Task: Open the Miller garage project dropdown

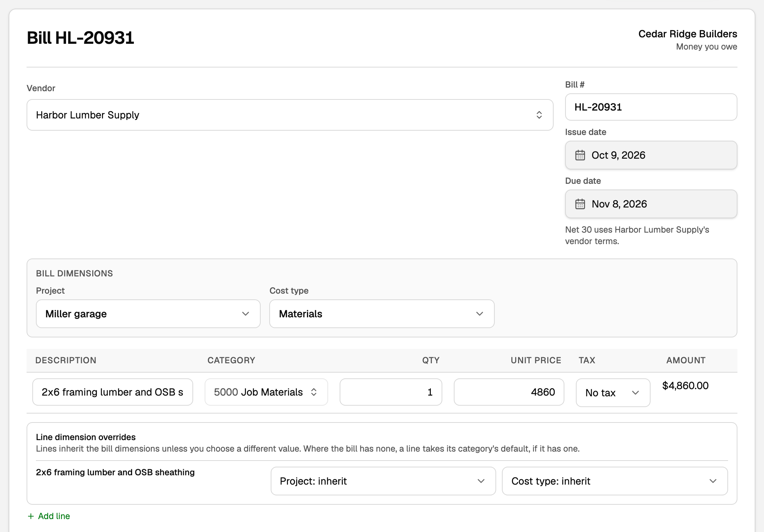Action: coord(148,314)
